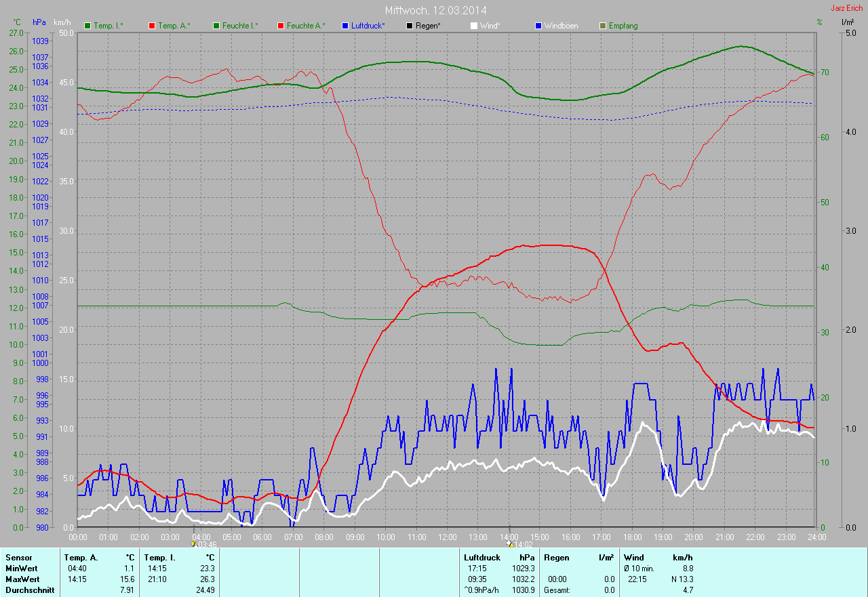
Task: Click the "1030.9" average pressure value
Action: tap(523, 590)
